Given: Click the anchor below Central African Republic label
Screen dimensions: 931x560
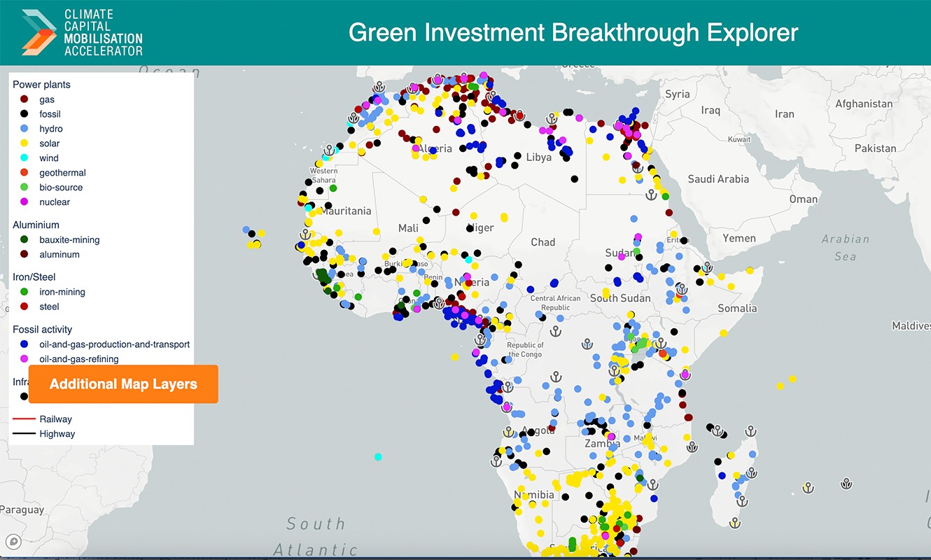Looking at the screenshot, I should point(556,330).
